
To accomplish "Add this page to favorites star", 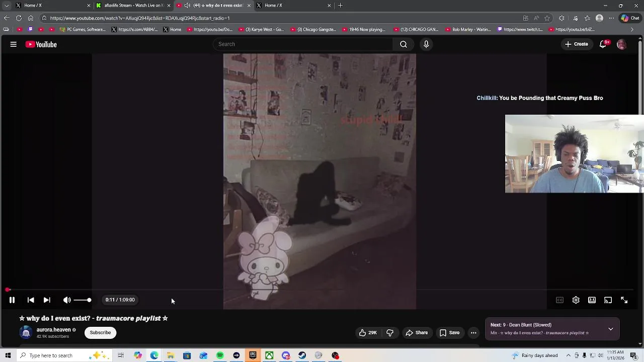I will click(x=547, y=18).
